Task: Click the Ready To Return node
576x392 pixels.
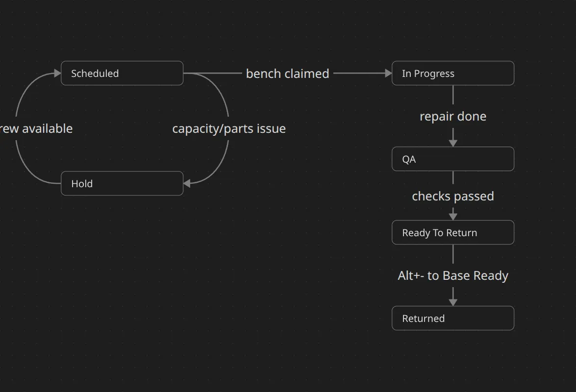Action: [x=452, y=233]
